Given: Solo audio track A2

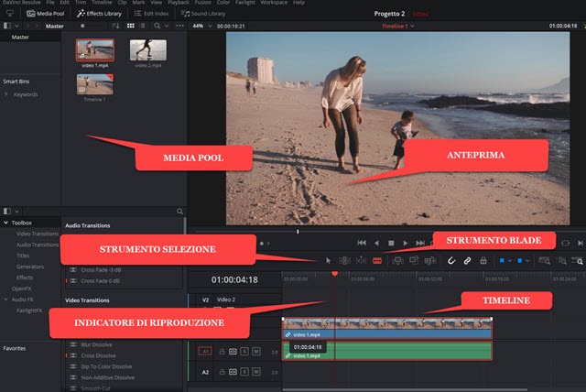Looking at the screenshot, I should (244, 372).
